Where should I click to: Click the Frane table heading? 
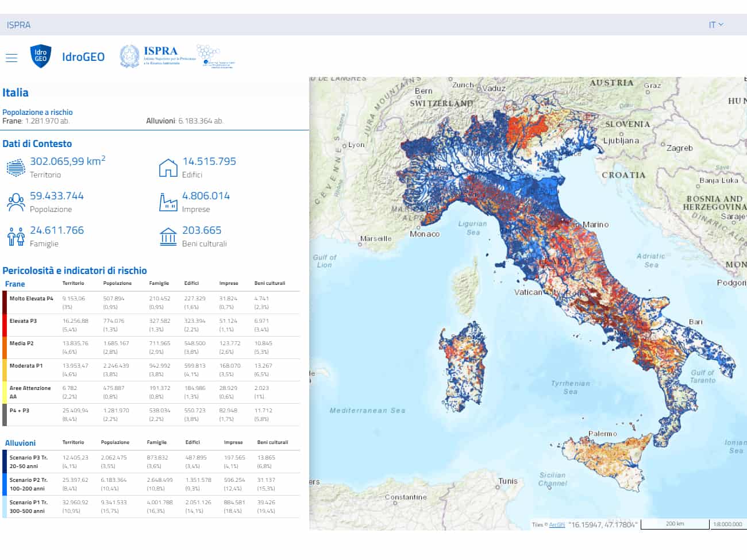click(15, 284)
